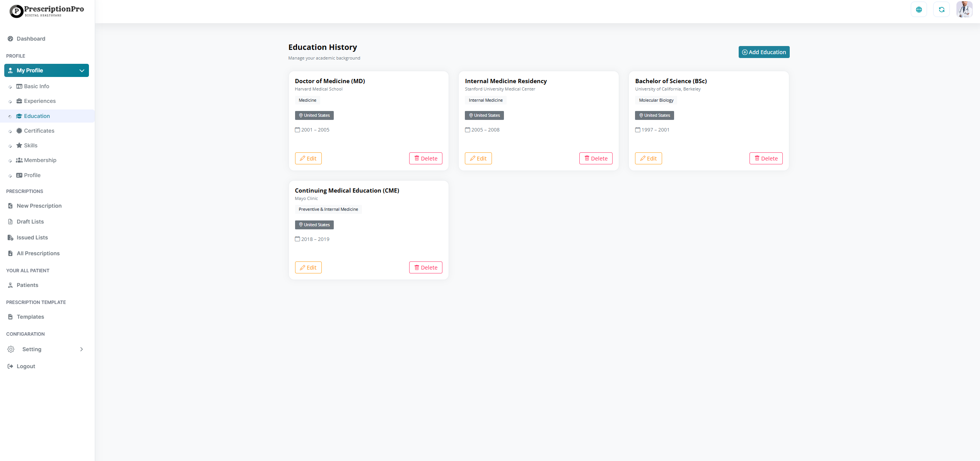Open New Prescription menu item
The image size is (980, 461).
[x=39, y=206]
